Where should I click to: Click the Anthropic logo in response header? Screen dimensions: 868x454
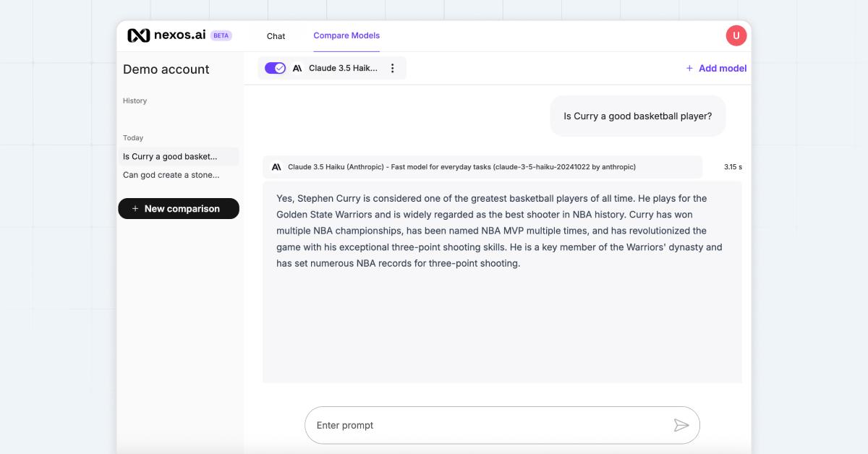click(276, 167)
